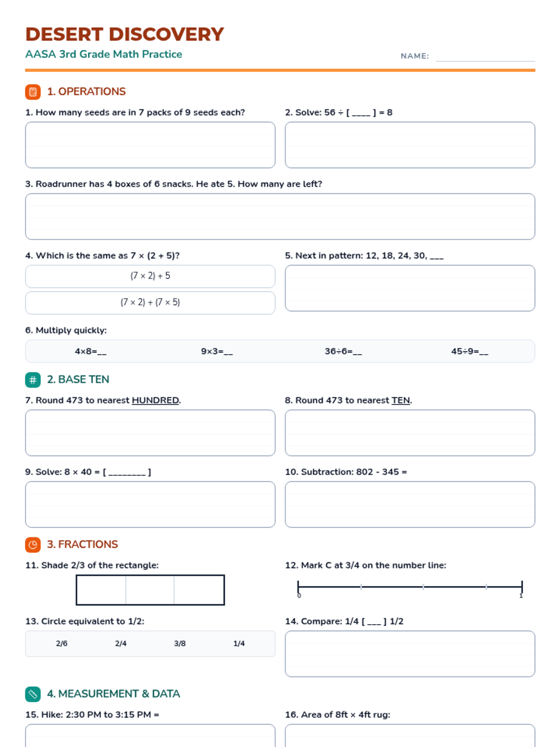Click answer box for next in pattern
560x747 pixels.
[410, 288]
